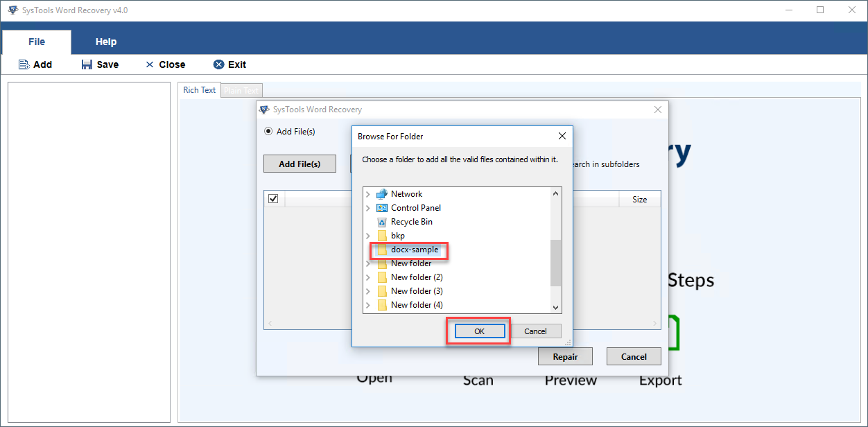This screenshot has width=868, height=427.
Task: Open the Help ribbon tab
Action: pos(106,42)
